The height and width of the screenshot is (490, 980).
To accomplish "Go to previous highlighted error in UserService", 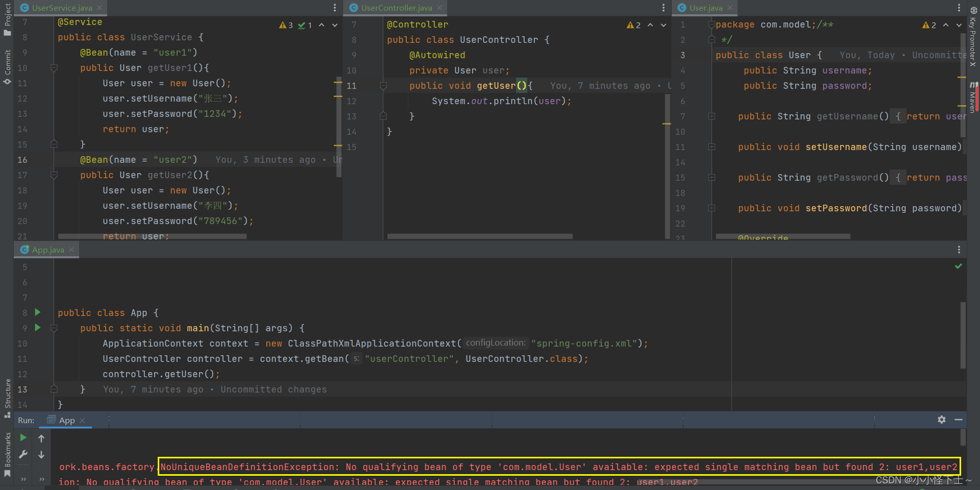I will (322, 25).
